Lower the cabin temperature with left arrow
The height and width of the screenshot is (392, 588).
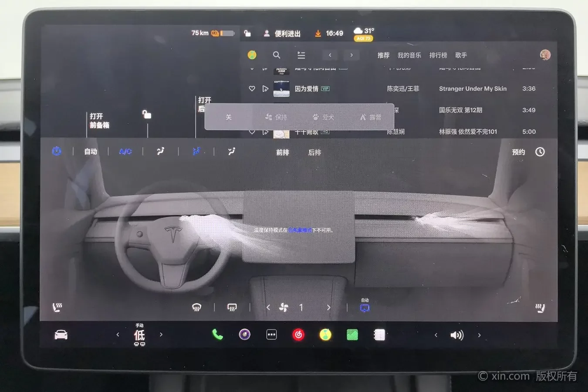point(118,335)
